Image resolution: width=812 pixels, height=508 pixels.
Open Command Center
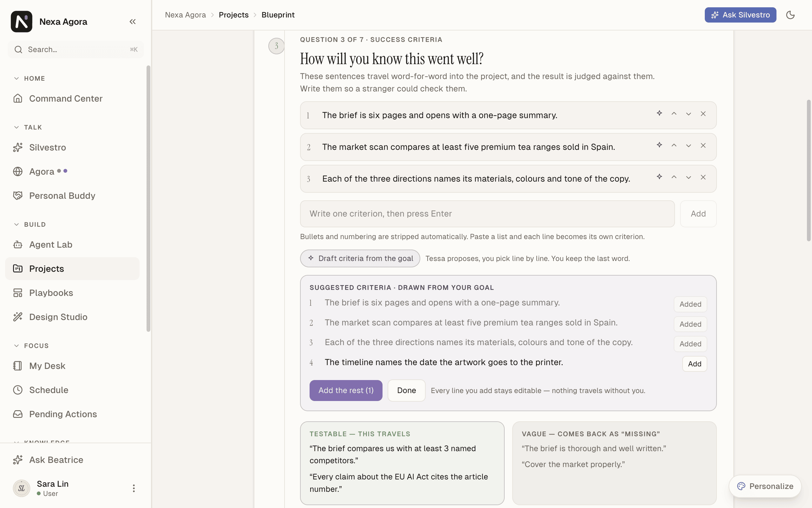click(x=72, y=98)
